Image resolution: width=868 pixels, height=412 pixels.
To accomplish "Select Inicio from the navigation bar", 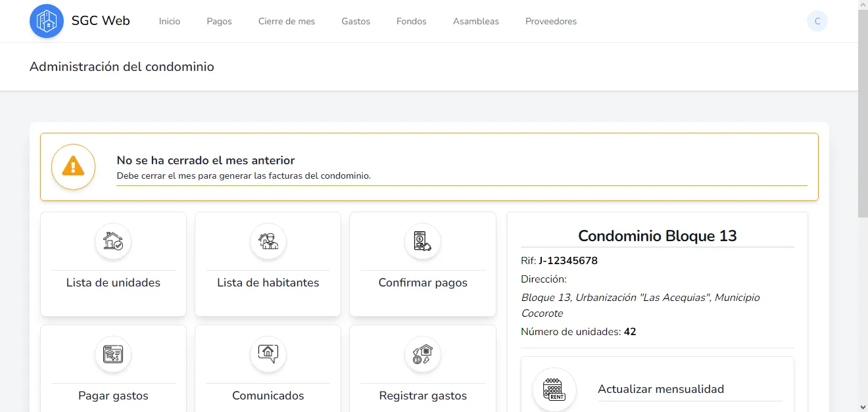I will pyautogui.click(x=169, y=21).
